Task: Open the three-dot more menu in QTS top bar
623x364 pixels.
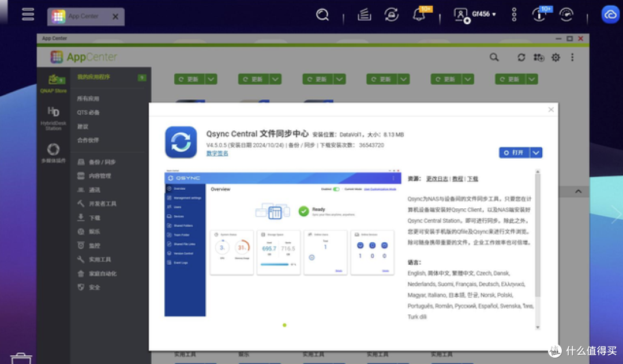Action: (514, 14)
